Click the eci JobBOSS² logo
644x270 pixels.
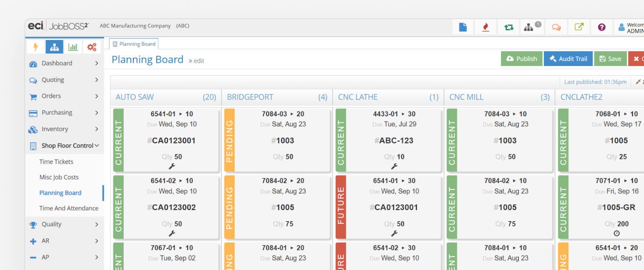[58, 26]
